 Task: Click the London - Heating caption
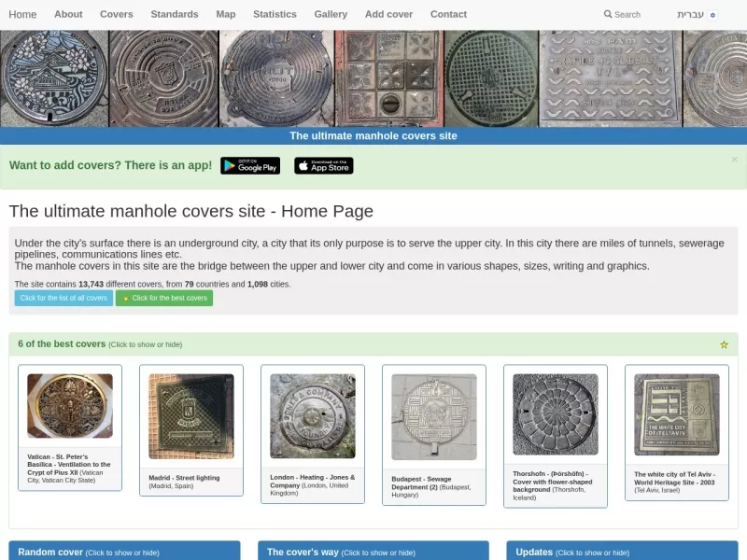313,484
